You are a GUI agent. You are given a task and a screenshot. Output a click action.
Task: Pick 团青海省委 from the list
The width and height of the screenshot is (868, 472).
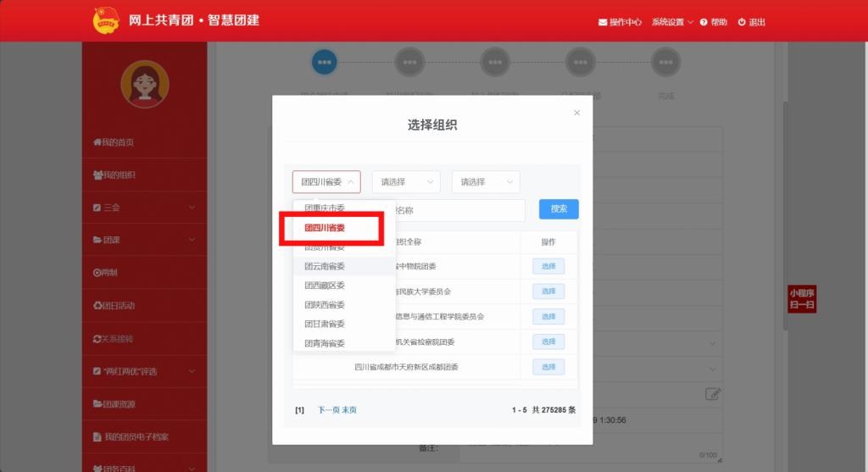click(325, 343)
